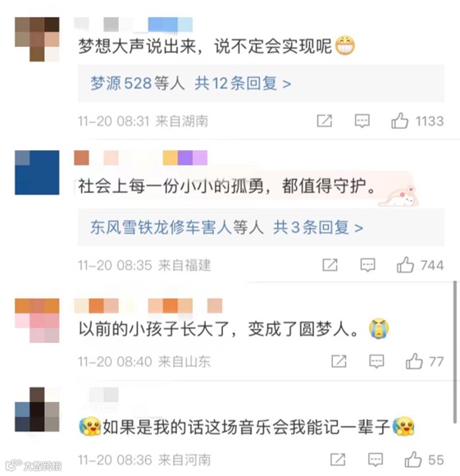460x476 pixels.
Task: Reply to the comment from 河南
Action: coord(376,460)
